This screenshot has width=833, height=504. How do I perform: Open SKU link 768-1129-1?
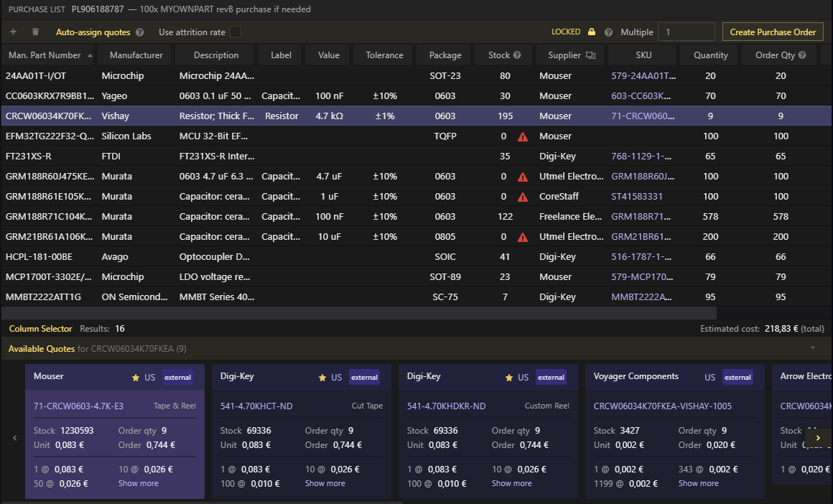pyautogui.click(x=641, y=157)
